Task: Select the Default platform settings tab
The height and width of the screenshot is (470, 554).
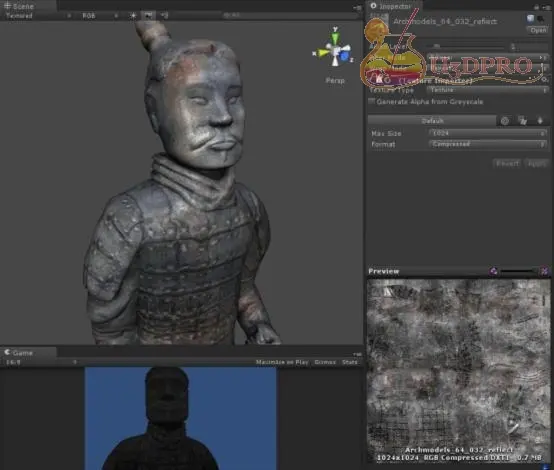Action: [x=432, y=121]
